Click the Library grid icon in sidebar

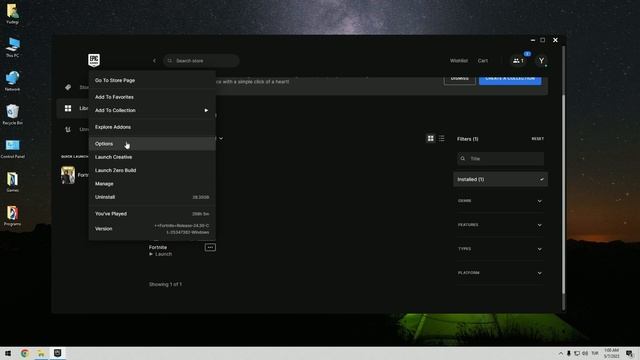click(x=68, y=108)
